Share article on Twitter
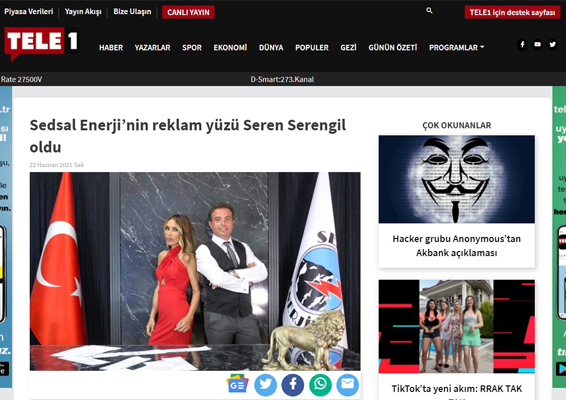This screenshot has height=400, width=566. 265,385
